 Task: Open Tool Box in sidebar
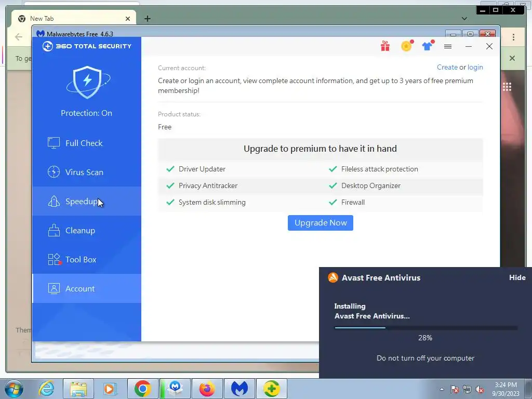(87, 260)
